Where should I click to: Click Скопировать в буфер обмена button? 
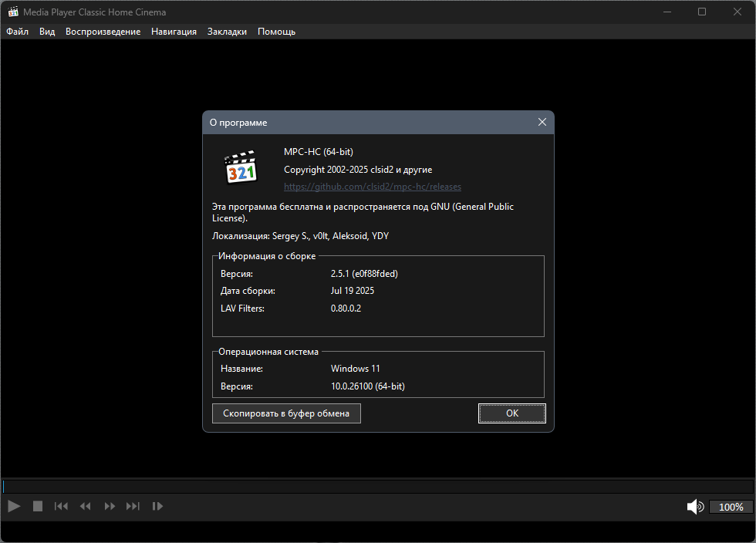coord(286,413)
